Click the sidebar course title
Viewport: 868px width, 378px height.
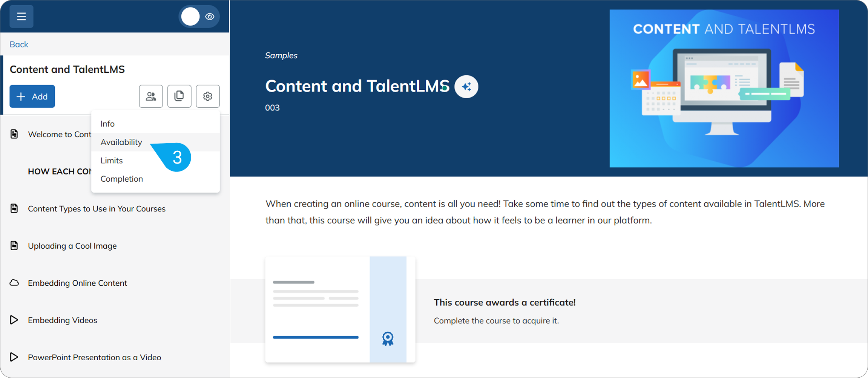[x=67, y=69]
